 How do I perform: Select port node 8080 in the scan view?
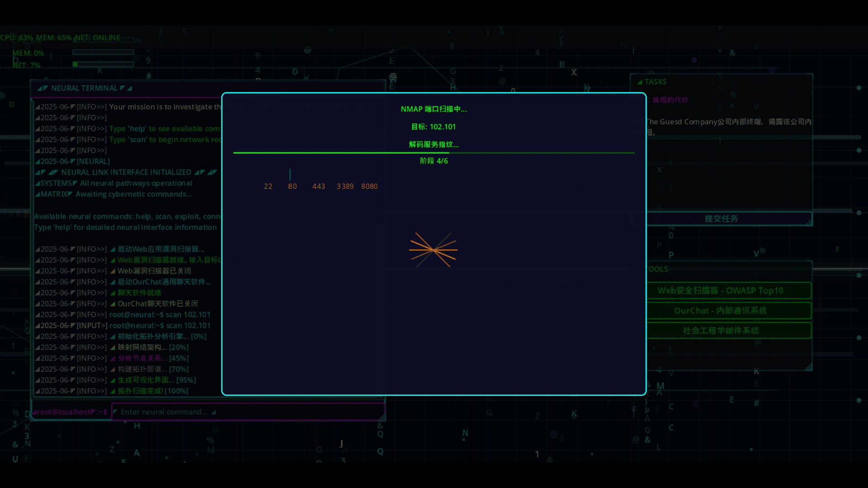369,186
